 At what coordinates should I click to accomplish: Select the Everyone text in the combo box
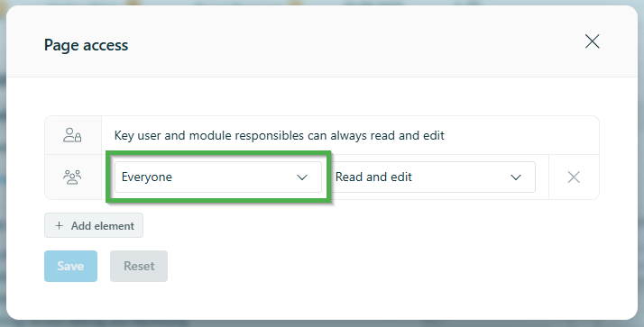147,177
